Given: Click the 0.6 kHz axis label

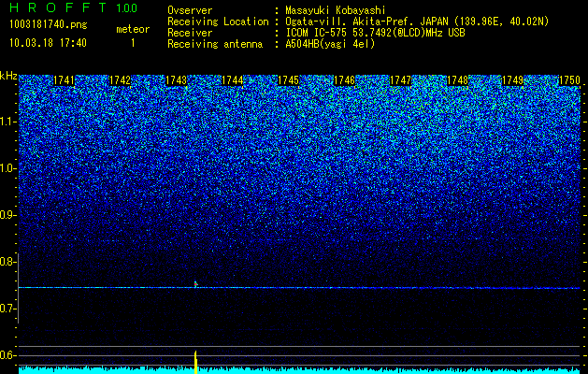Looking at the screenshot, I should click(x=7, y=355).
